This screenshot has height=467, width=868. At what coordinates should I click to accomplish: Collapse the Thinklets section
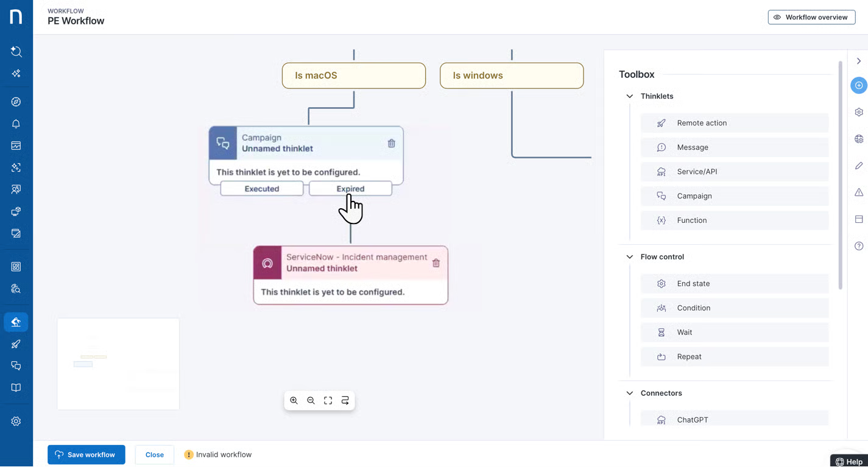tap(629, 96)
